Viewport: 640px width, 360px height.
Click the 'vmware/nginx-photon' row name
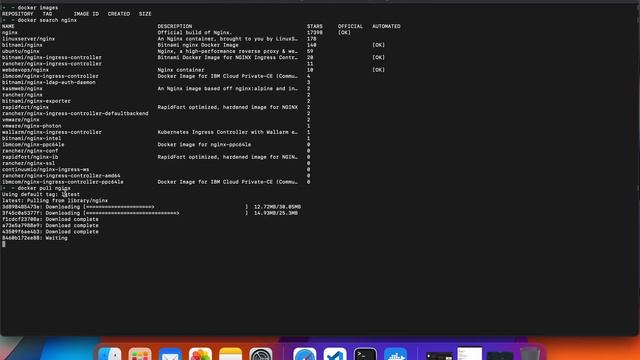click(x=31, y=126)
